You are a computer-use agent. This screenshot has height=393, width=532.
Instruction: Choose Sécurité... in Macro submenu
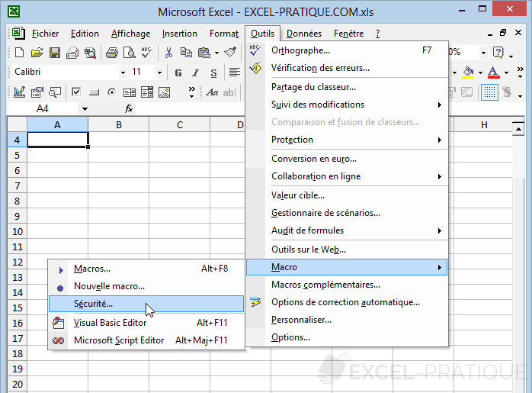146,304
